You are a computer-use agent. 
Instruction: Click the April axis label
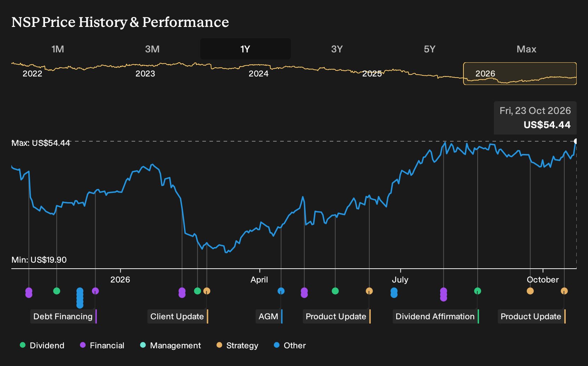click(259, 280)
